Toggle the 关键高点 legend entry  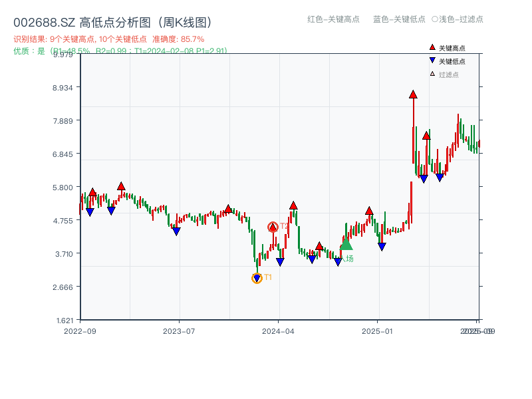(447, 48)
